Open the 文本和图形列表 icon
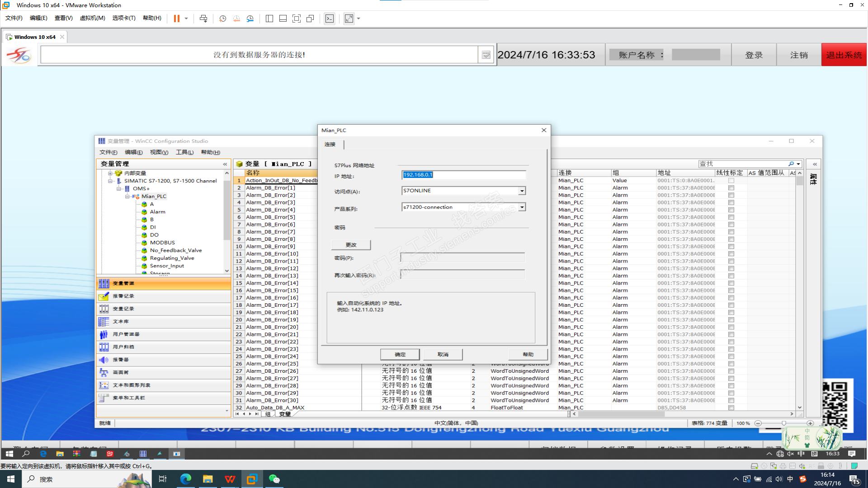 click(104, 385)
